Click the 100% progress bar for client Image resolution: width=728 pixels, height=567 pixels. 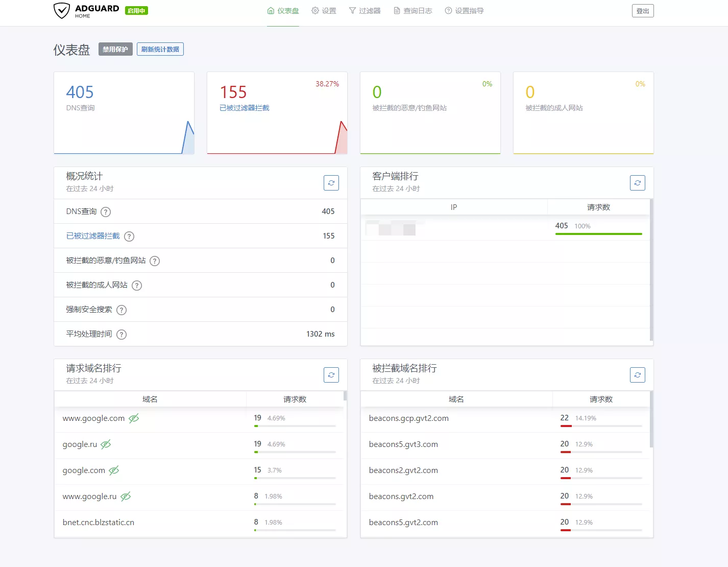coord(599,234)
